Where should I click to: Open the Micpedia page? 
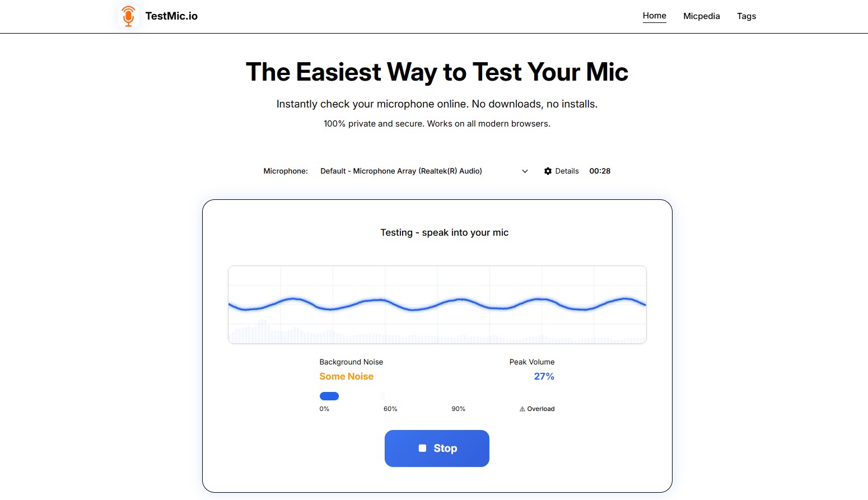(701, 16)
